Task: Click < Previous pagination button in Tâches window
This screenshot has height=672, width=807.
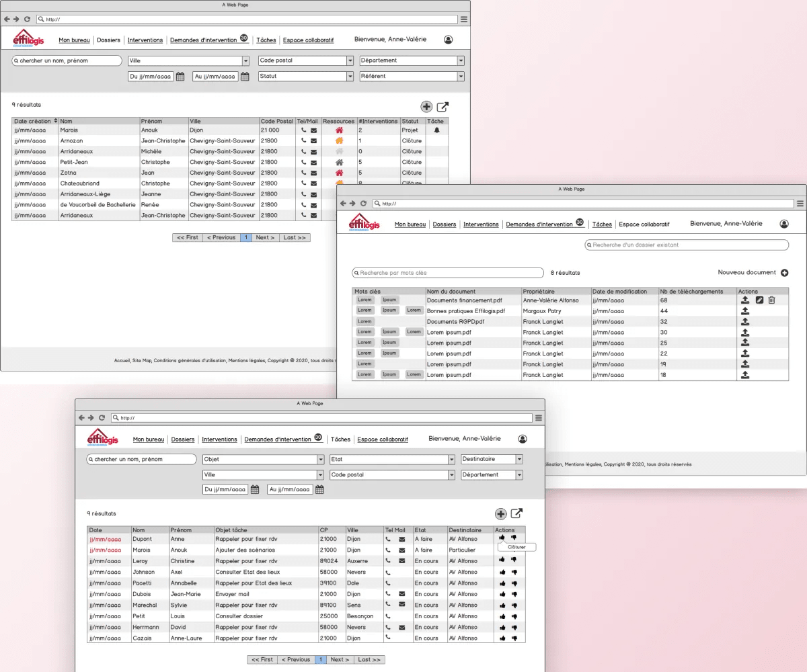Action: (x=296, y=660)
